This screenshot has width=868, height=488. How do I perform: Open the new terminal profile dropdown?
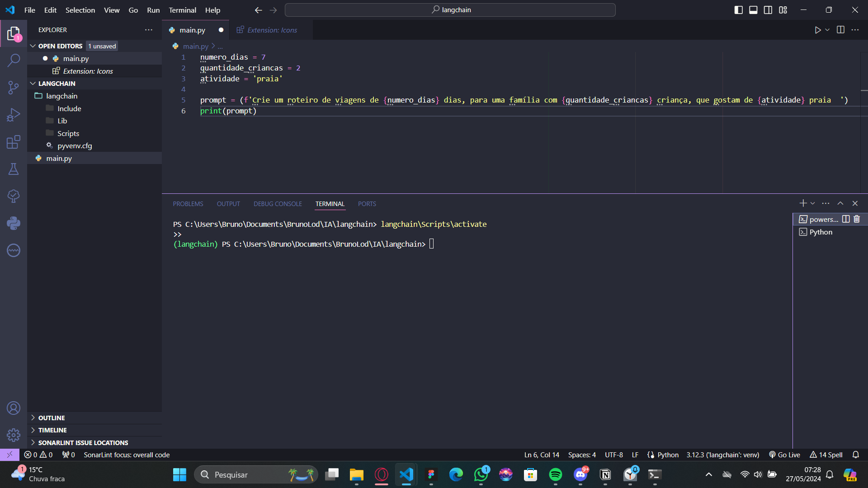pyautogui.click(x=812, y=203)
